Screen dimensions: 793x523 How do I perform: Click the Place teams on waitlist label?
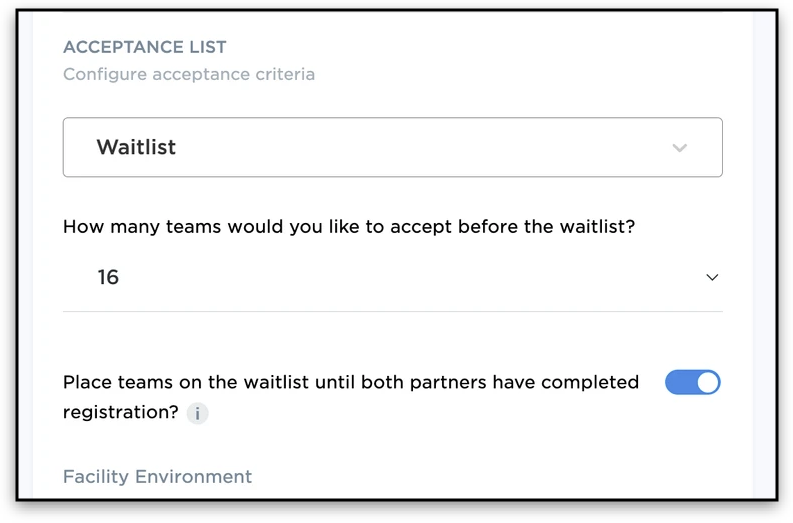[x=350, y=382]
